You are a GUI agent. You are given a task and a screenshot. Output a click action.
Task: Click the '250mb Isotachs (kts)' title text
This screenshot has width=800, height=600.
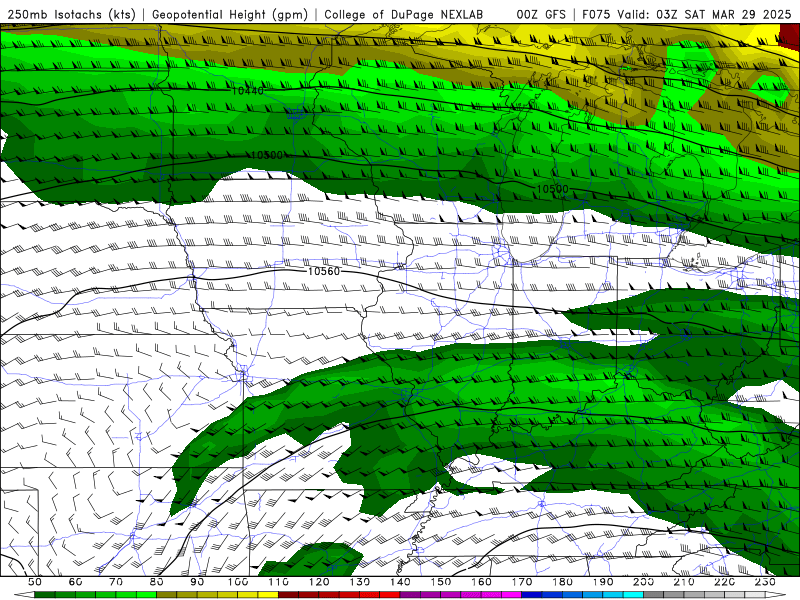point(72,14)
